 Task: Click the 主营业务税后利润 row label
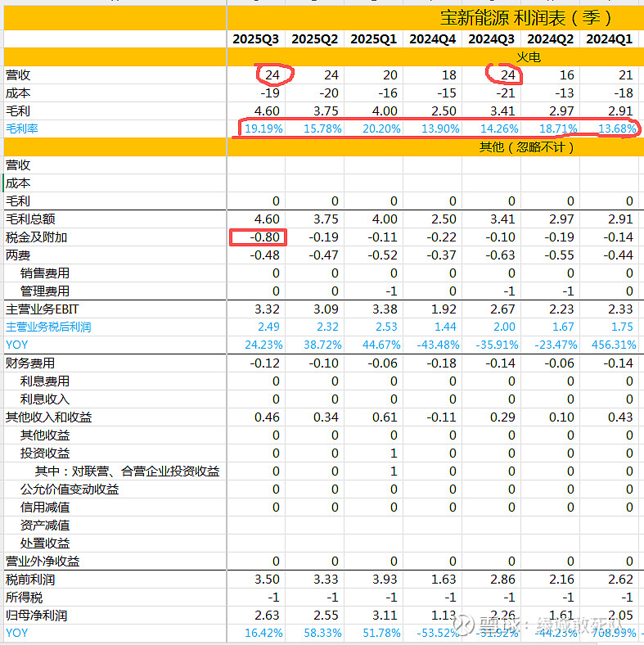tap(48, 327)
